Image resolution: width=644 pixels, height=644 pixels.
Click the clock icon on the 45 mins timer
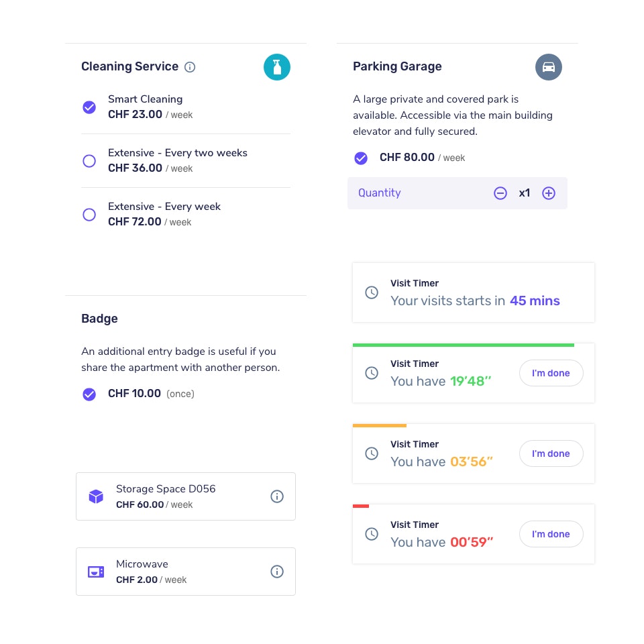[372, 292]
